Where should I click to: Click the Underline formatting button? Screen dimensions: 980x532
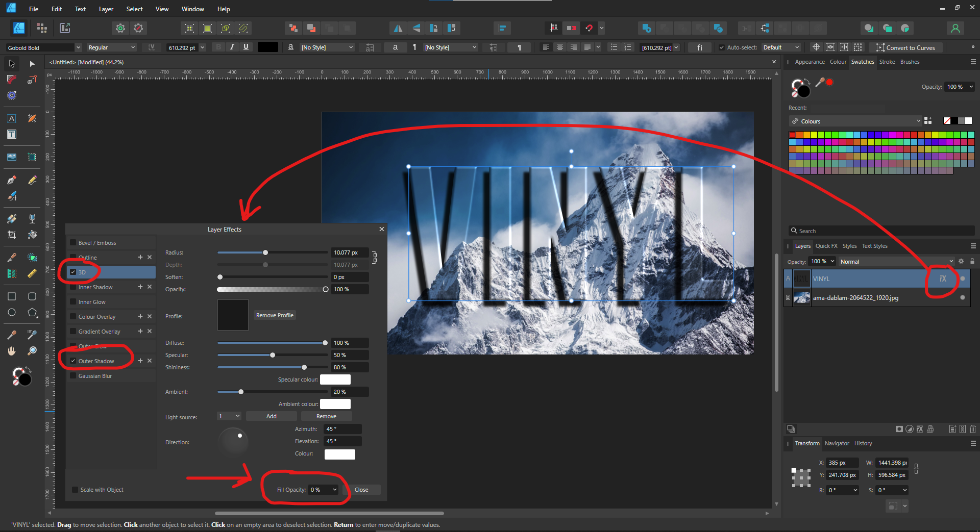click(246, 47)
